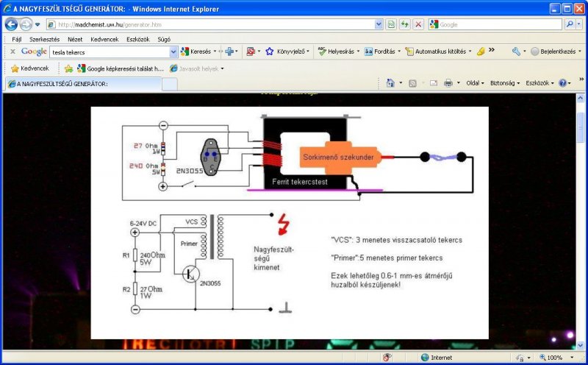
Task: Open the Nézet menu
Action: click(x=75, y=39)
